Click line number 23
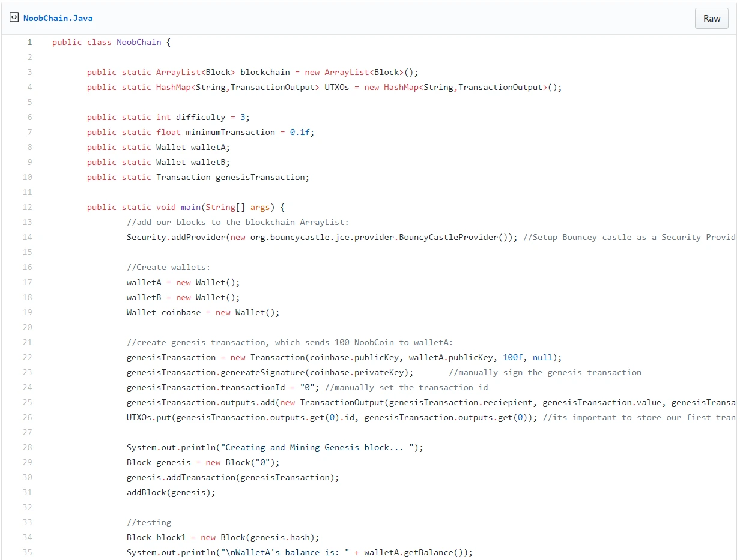This screenshot has width=740, height=560. [x=28, y=372]
